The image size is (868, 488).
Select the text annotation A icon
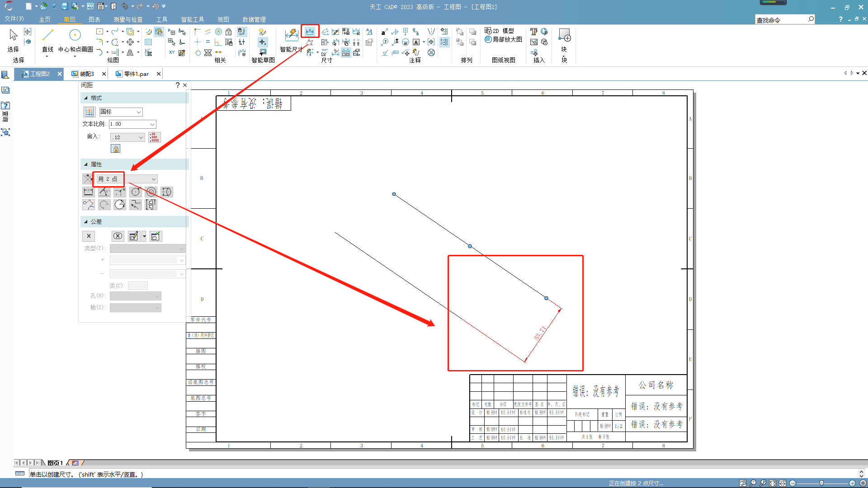coord(416,42)
